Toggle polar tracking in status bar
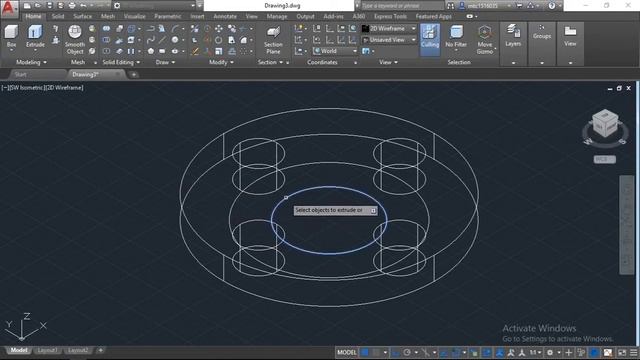The width and height of the screenshot is (640, 360). (x=407, y=352)
